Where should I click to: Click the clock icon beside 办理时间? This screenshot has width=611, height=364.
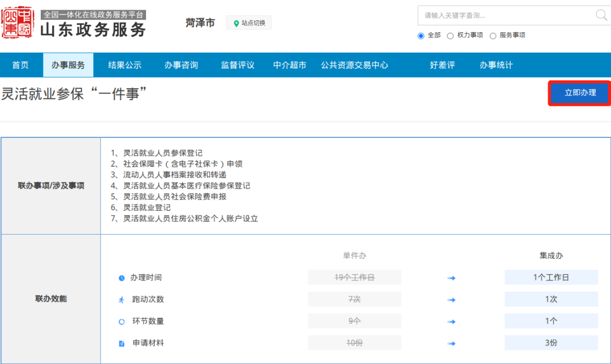pyautogui.click(x=122, y=278)
